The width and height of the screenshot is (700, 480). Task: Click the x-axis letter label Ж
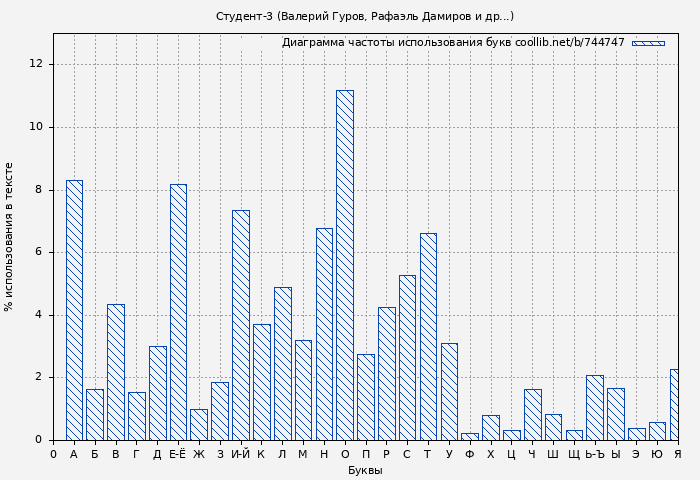click(199, 454)
